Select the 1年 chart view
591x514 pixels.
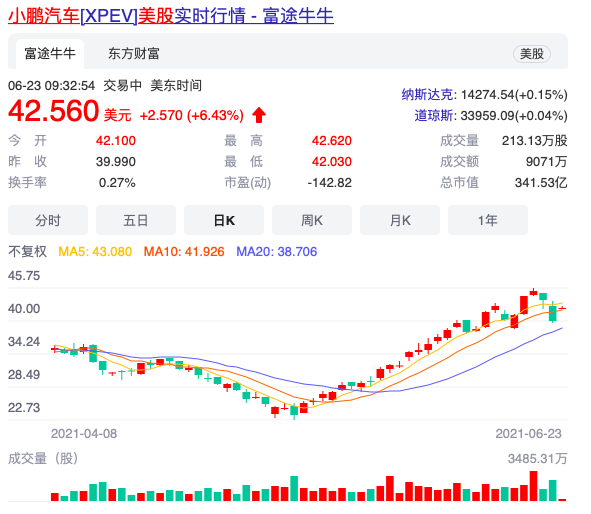click(488, 220)
